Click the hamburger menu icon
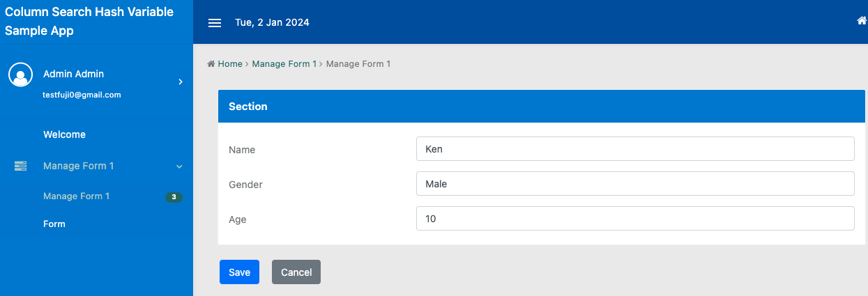The width and height of the screenshot is (868, 296). click(x=215, y=23)
